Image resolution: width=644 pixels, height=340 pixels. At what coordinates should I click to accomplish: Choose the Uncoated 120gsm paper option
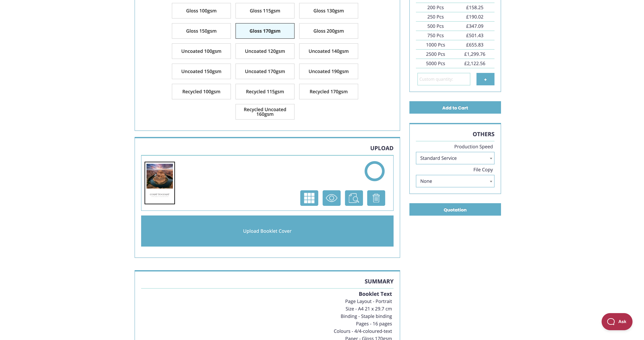coord(265,51)
